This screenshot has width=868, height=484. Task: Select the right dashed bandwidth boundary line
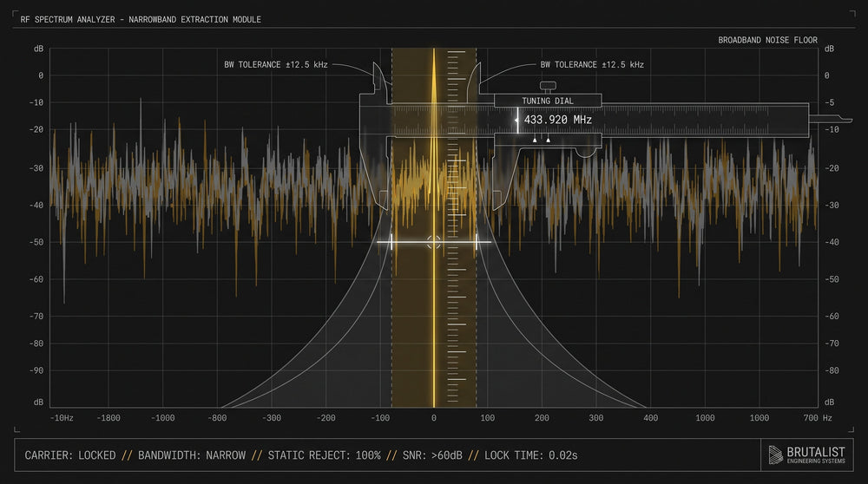476,228
